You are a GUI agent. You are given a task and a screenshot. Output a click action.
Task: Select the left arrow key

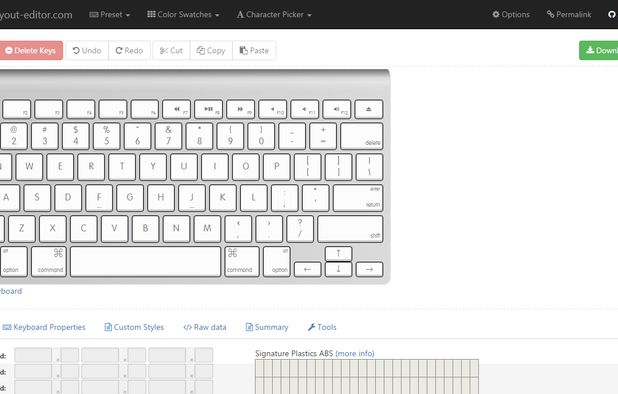coord(307,269)
